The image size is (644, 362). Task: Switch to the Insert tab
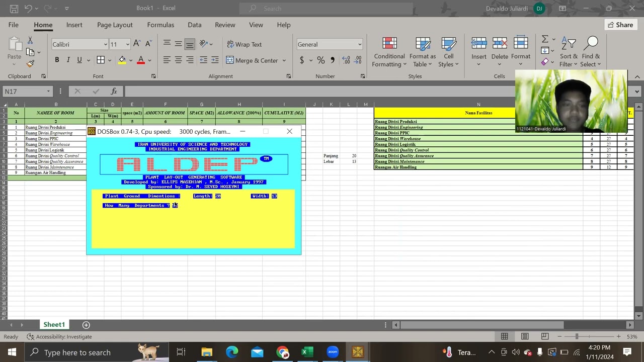74,25
